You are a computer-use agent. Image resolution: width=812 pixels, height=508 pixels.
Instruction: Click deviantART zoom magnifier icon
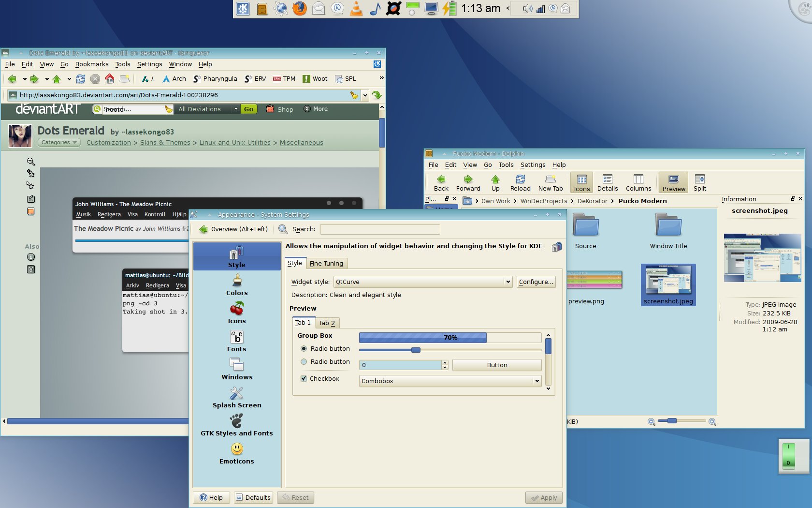click(x=31, y=162)
